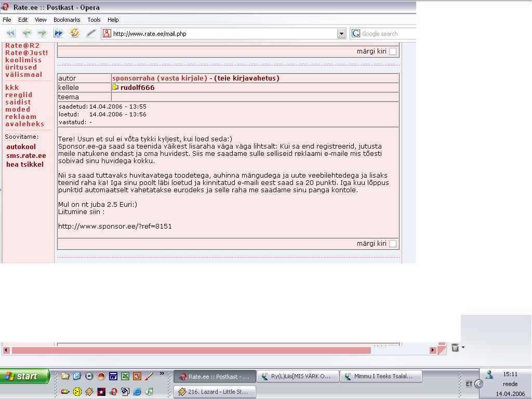Launch the Nero flame icon in Quick Launch
The height and width of the screenshot is (399, 532).
(101, 376)
